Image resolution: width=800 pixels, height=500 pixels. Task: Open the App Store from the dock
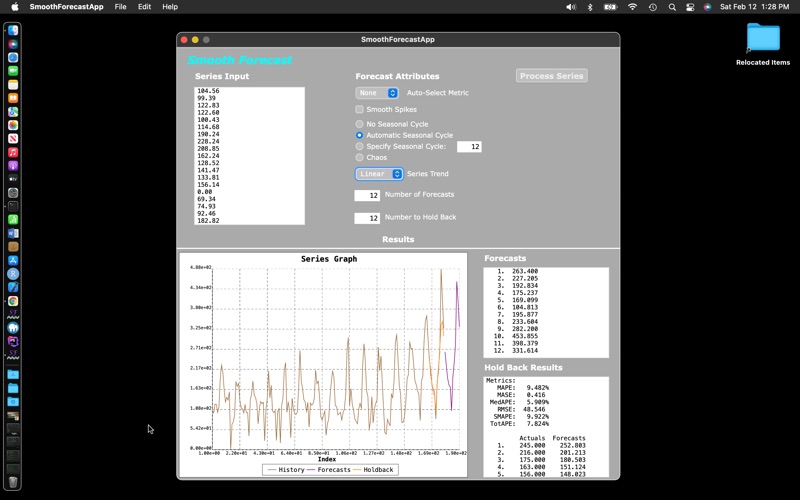click(x=13, y=260)
